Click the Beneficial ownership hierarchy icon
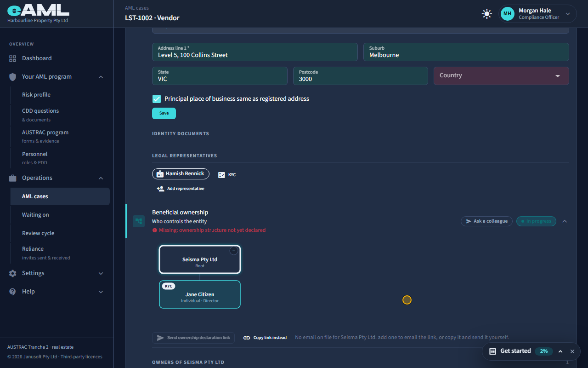This screenshot has width=588, height=368. [139, 221]
